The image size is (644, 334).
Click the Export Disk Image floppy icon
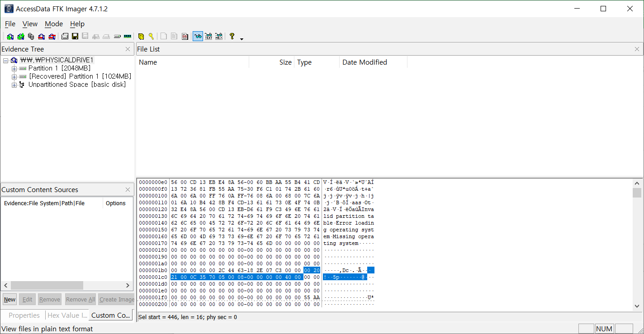click(x=75, y=37)
